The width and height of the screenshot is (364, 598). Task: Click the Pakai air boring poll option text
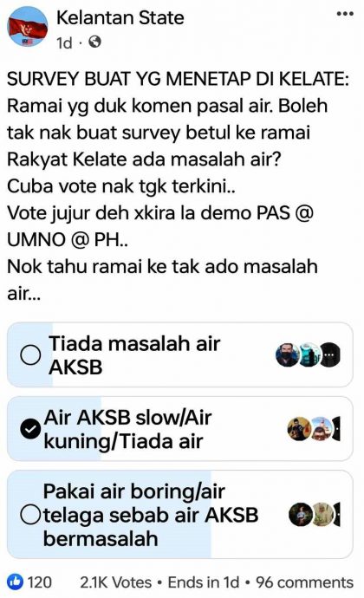[151, 515]
